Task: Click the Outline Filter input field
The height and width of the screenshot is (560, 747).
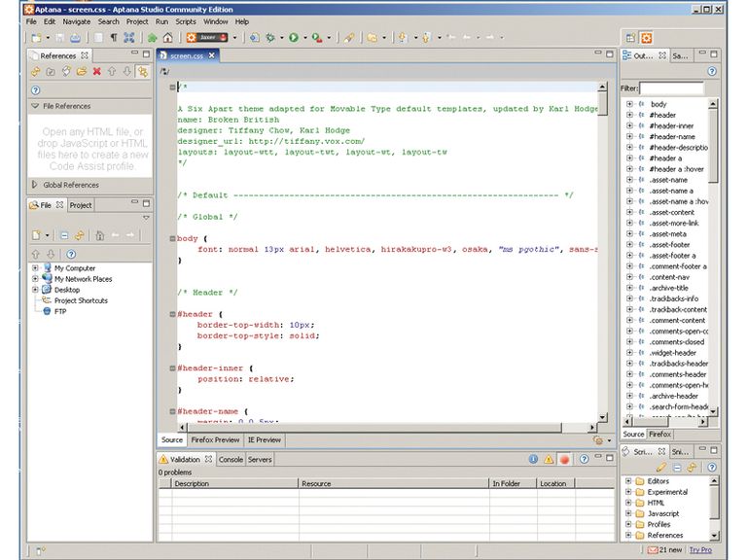Action: pyautogui.click(x=671, y=88)
